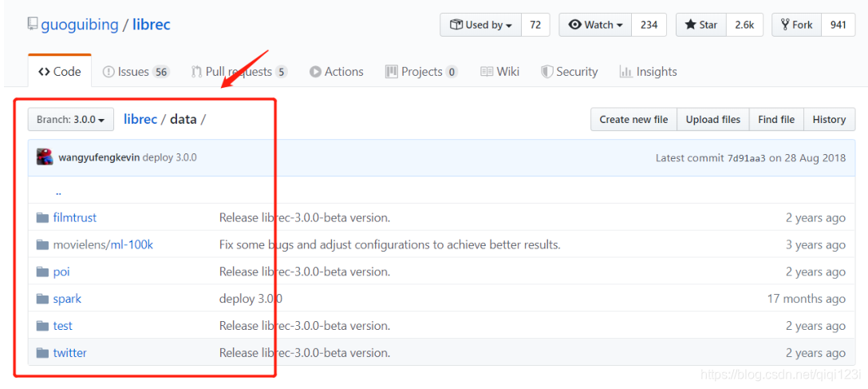The height and width of the screenshot is (389, 868).
Task: Star the librec repository
Action: point(700,25)
